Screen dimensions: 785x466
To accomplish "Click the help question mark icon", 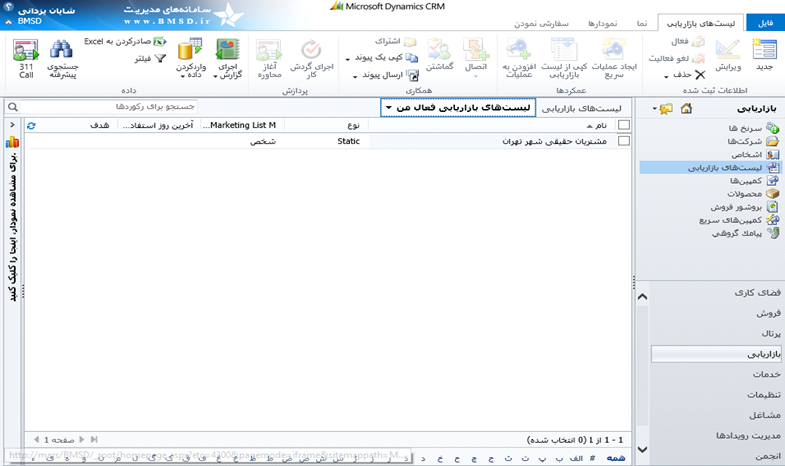I will pyautogui.click(x=9, y=7).
